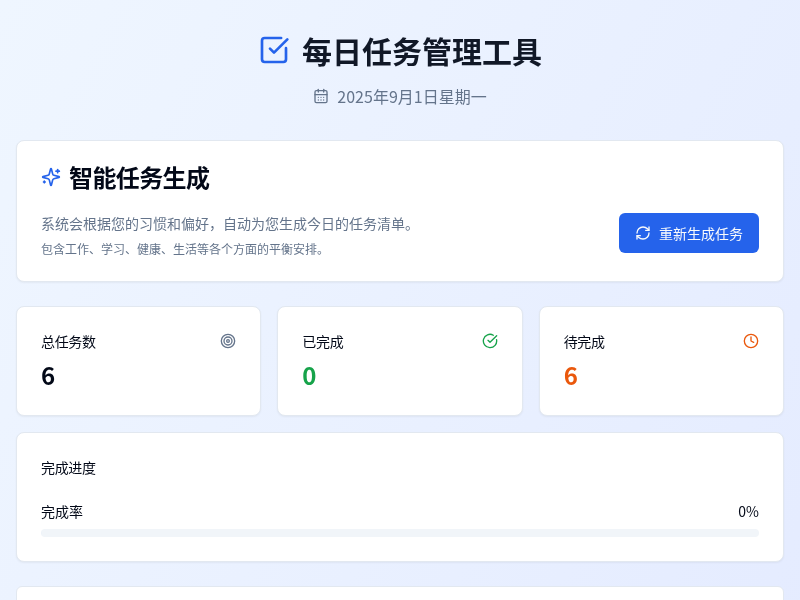Click the sentence starting 系统会根据您的习惯
The image size is (800, 600).
pos(227,224)
